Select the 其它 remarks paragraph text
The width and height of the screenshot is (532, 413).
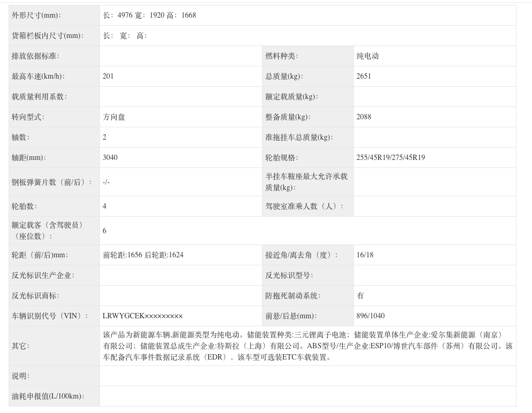(308, 346)
